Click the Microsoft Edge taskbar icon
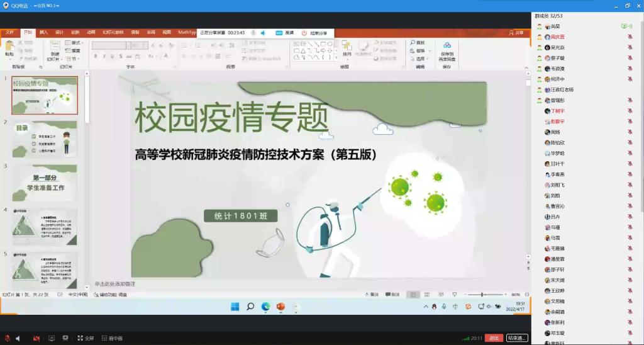This screenshot has height=345, width=644. tap(265, 307)
